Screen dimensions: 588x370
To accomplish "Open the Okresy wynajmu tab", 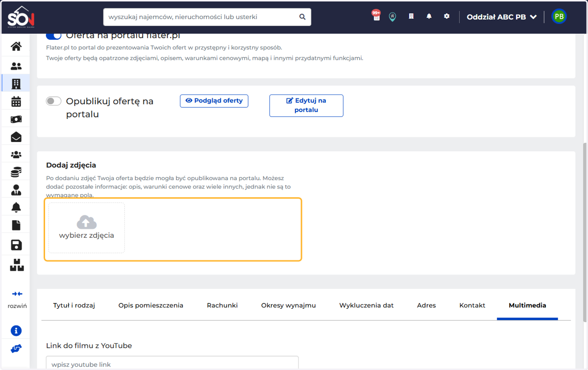I will point(289,305).
